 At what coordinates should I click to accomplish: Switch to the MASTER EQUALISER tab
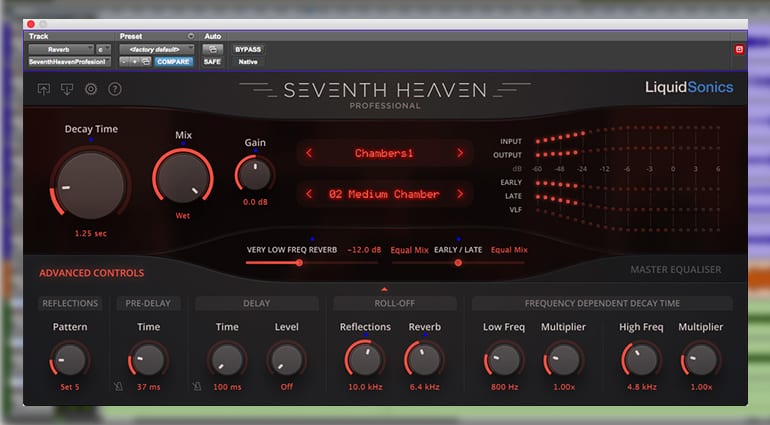[676, 269]
